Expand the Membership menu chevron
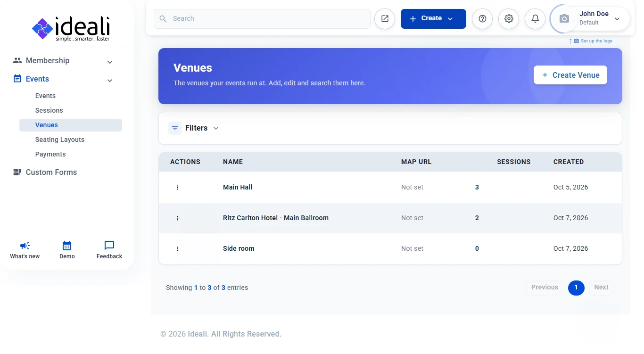Screen dimensions: 644x354 (110, 62)
